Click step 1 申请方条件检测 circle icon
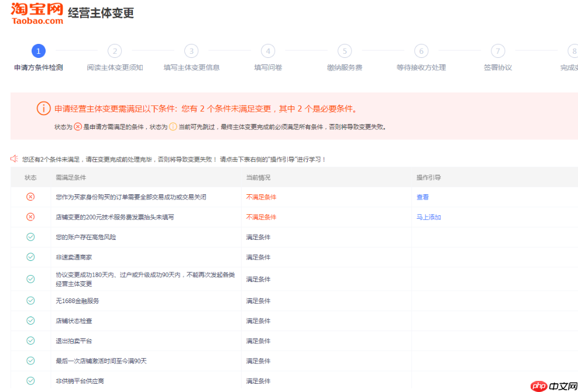578x392 pixels. coord(38,51)
